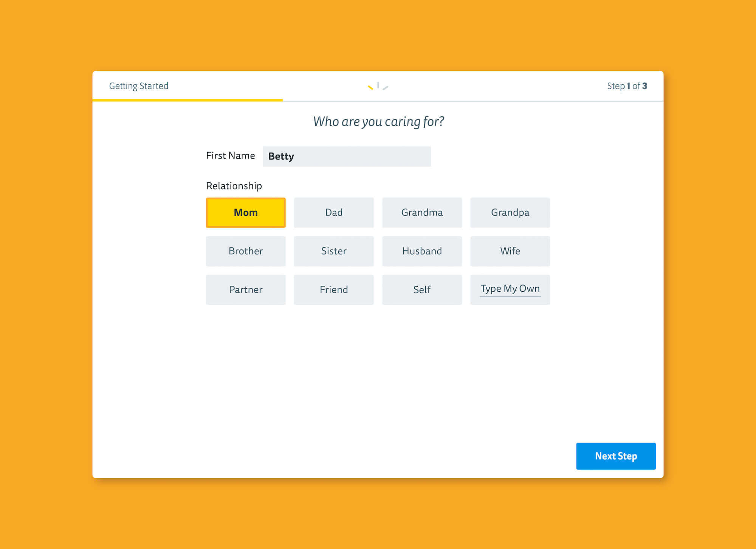The image size is (756, 549).
Task: Select Brother relationship button
Action: click(x=246, y=251)
